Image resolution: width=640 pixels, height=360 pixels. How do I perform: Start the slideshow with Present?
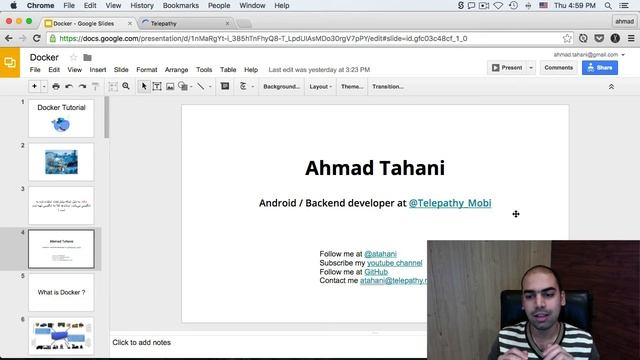coord(507,68)
